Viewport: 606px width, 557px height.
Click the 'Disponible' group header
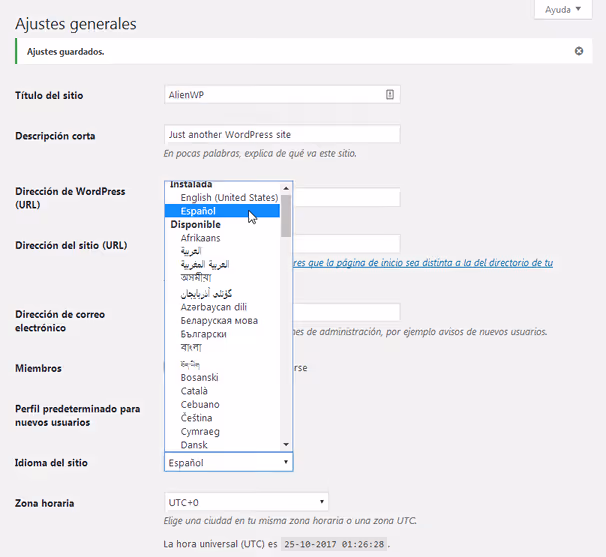pyautogui.click(x=196, y=225)
